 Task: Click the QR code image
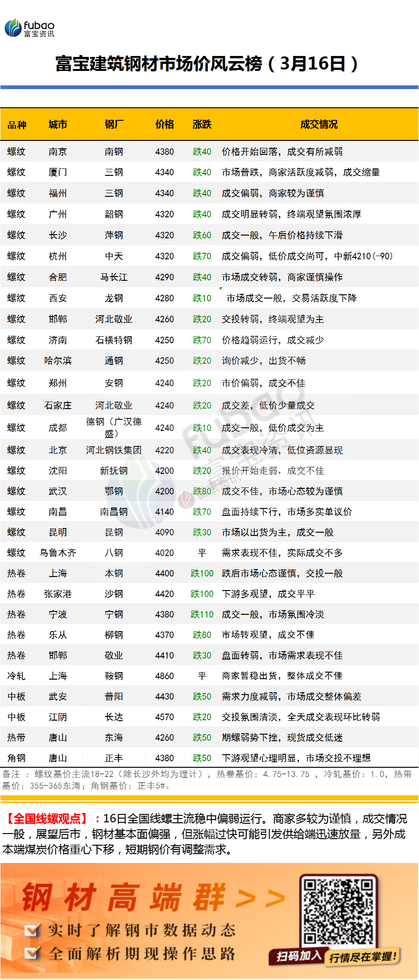338,911
